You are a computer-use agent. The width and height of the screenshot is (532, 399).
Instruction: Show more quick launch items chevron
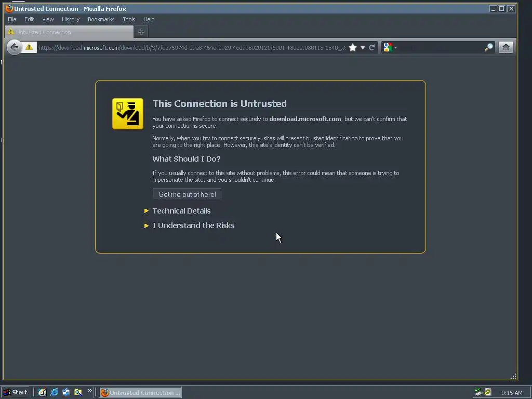tap(89, 391)
